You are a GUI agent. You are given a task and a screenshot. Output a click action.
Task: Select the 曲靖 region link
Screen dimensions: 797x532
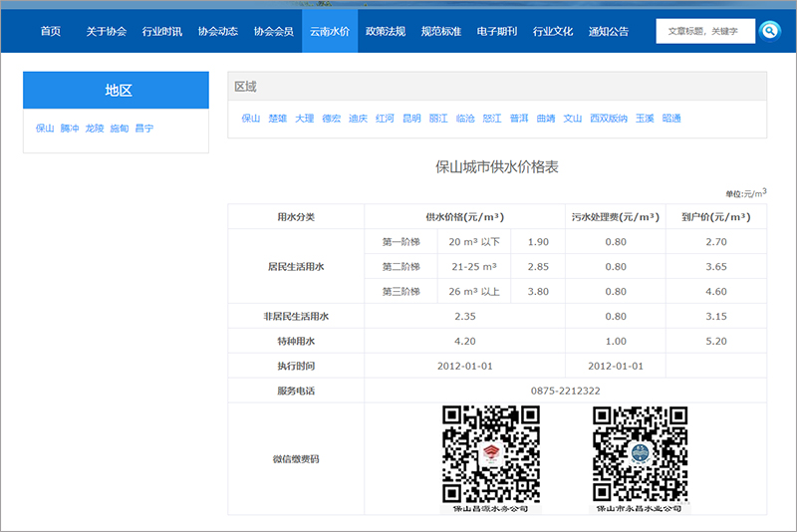[x=546, y=119]
